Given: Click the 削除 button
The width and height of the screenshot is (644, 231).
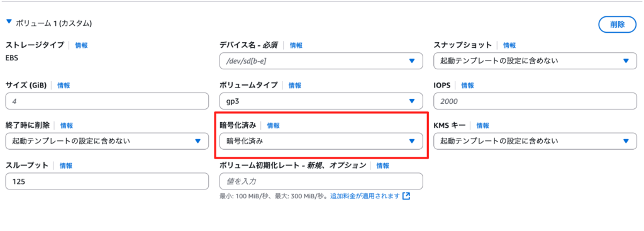Looking at the screenshot, I should pos(618,25).
